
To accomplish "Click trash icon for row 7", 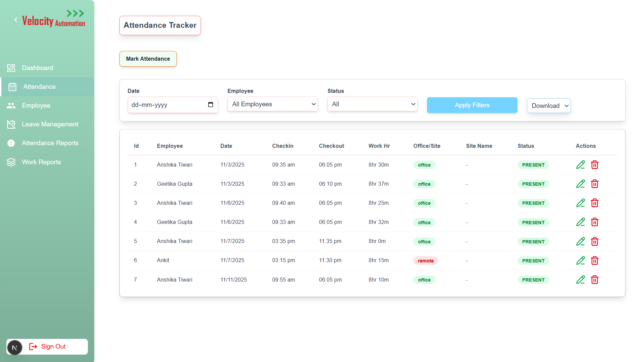I will click(594, 280).
